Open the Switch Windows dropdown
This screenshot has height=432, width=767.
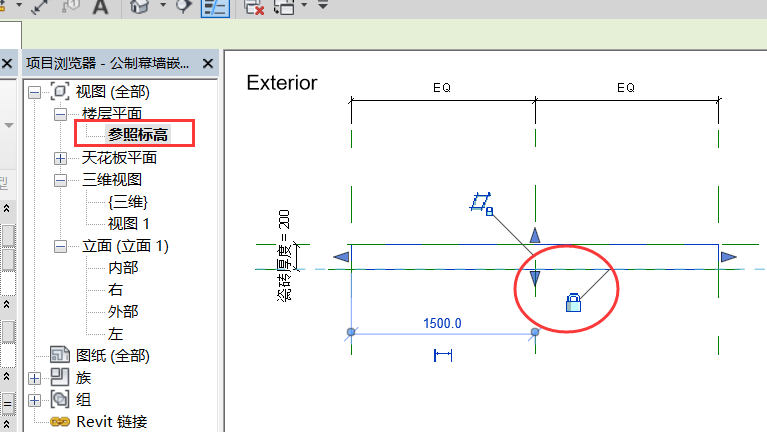[x=285, y=8]
